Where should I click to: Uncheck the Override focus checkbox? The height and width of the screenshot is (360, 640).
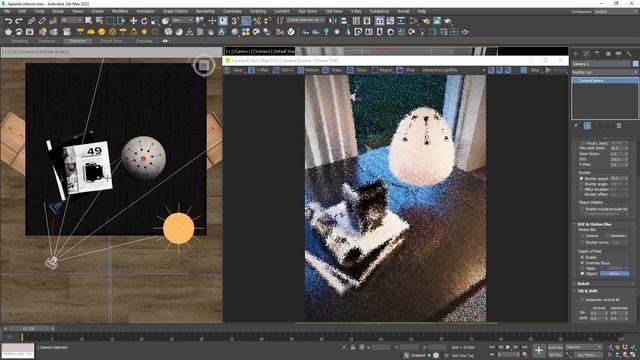582,263
